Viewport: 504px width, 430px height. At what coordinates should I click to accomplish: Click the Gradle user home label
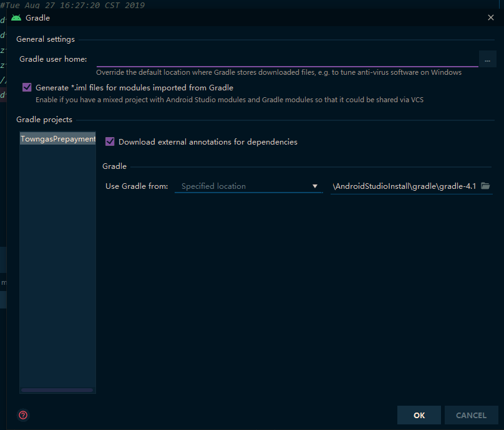click(53, 59)
